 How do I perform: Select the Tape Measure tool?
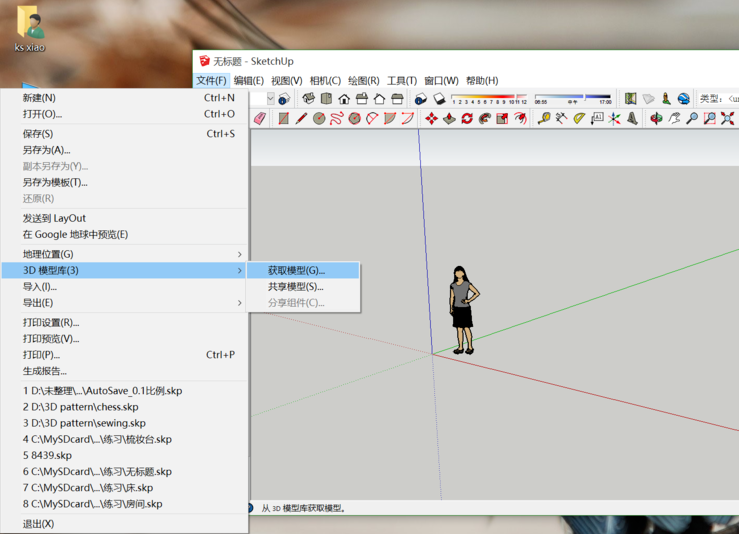544,118
